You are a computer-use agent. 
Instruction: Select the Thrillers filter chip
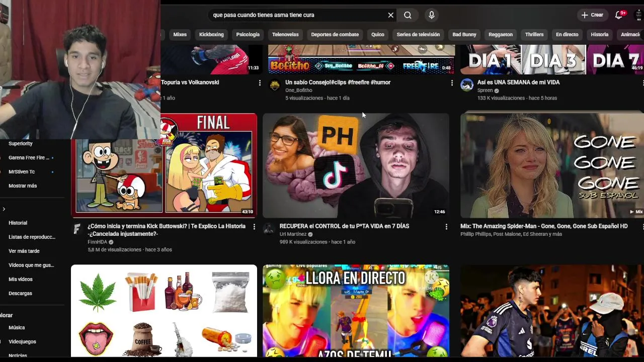(x=534, y=35)
